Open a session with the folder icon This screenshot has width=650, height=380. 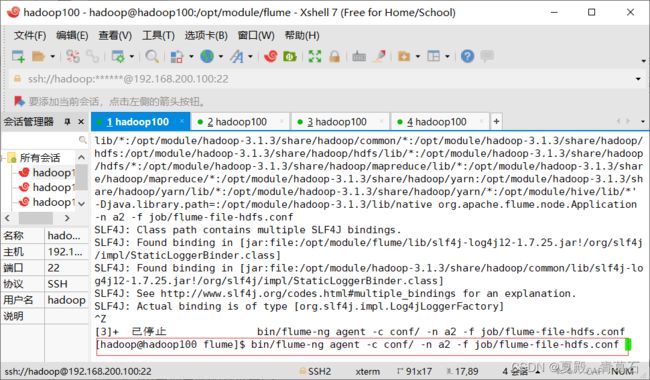click(x=38, y=56)
